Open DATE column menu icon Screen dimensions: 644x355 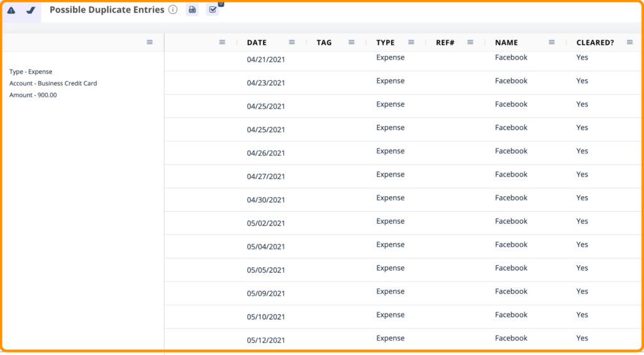click(292, 42)
